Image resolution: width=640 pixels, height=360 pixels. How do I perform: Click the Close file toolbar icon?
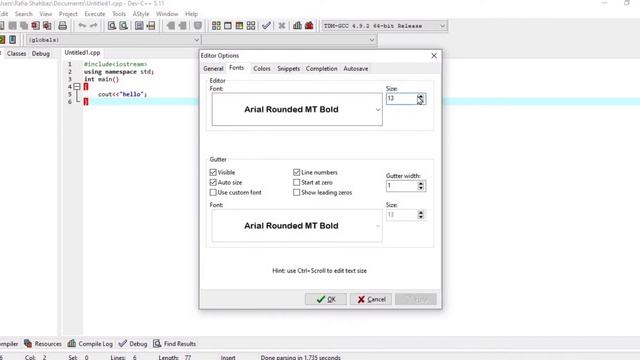pyautogui.click(x=36, y=26)
